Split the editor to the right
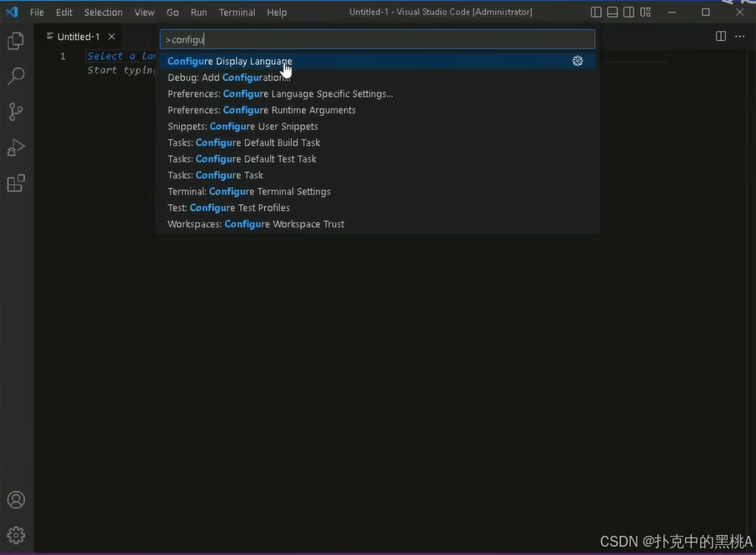 click(721, 36)
